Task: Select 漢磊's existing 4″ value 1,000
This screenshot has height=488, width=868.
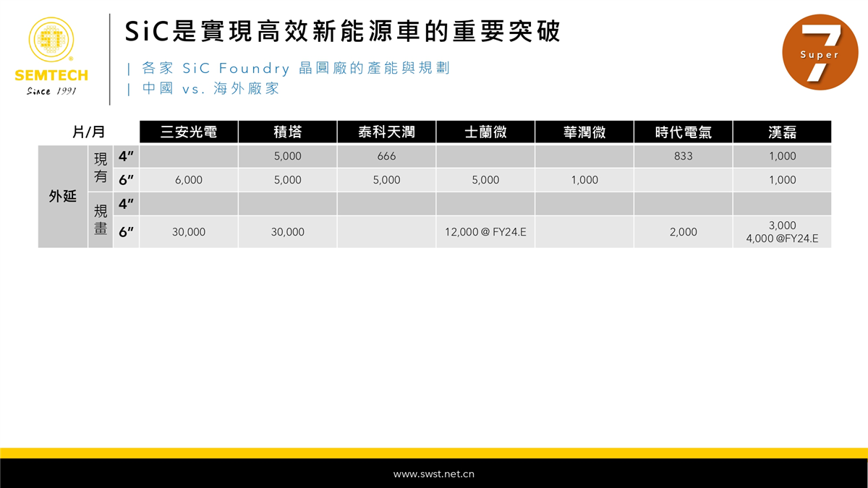Action: 783,156
